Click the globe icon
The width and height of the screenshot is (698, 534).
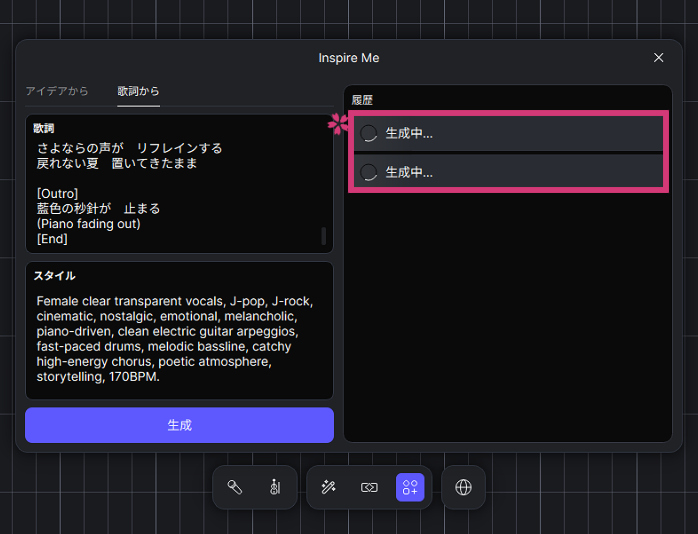[463, 487]
